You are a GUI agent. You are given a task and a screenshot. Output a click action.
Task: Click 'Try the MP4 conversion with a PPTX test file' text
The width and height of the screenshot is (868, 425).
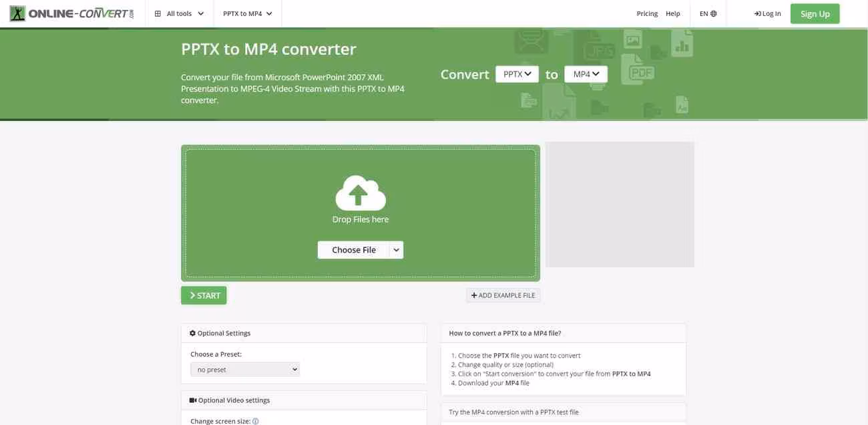point(513,412)
